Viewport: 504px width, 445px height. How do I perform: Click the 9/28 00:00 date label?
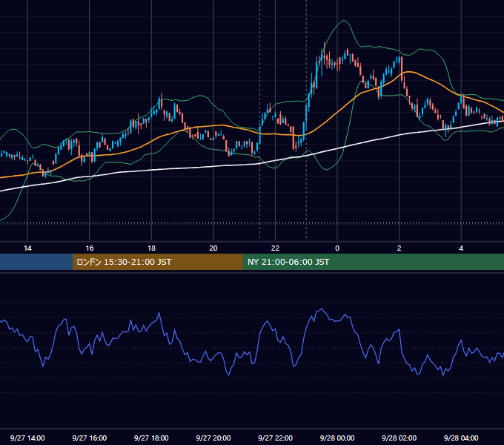(x=337, y=438)
